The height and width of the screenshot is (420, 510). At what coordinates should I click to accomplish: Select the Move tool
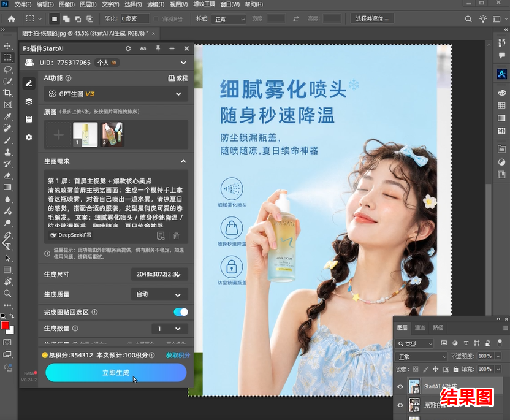[x=7, y=46]
